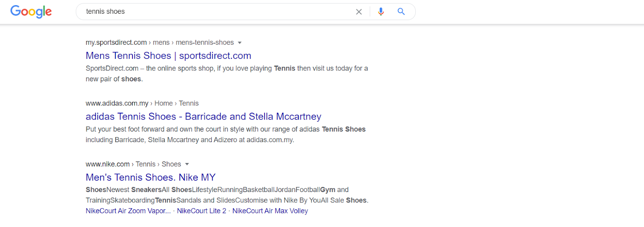Viewport: 644px width, 227px height.
Task: Start voice search with microphone icon
Action: [x=381, y=12]
